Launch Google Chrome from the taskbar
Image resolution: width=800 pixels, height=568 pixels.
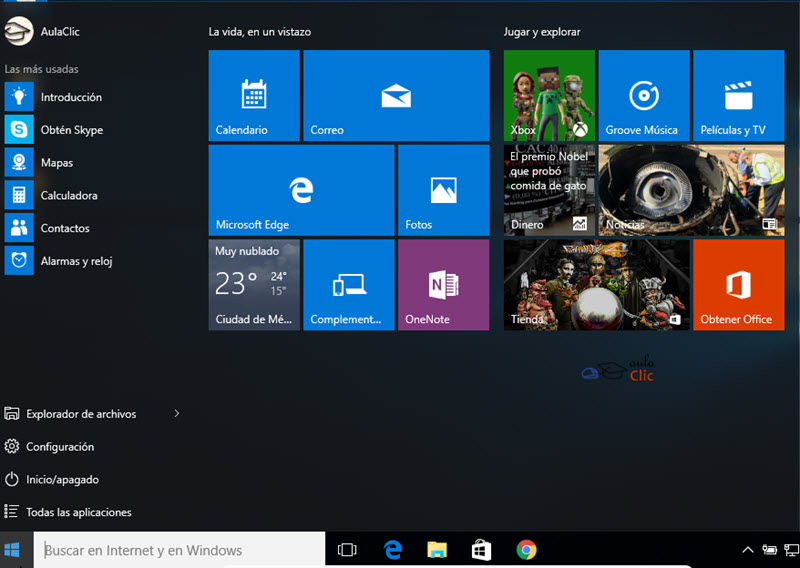click(x=526, y=550)
